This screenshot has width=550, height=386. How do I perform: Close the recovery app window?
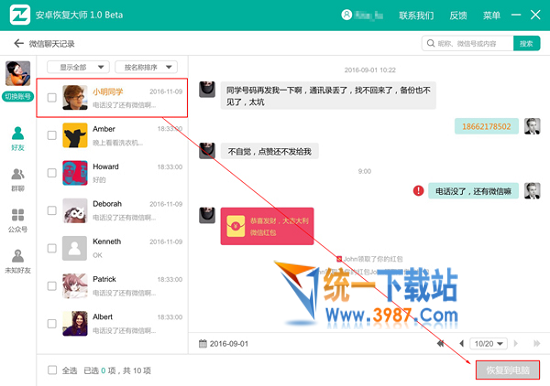click(x=535, y=15)
